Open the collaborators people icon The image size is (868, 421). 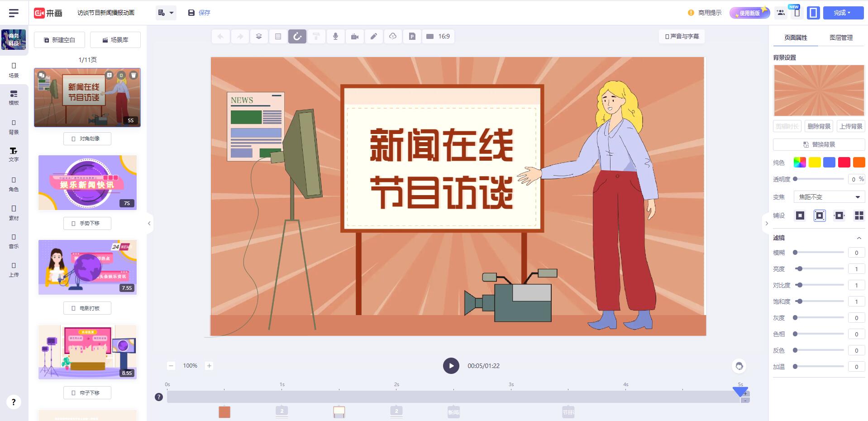pyautogui.click(x=781, y=13)
